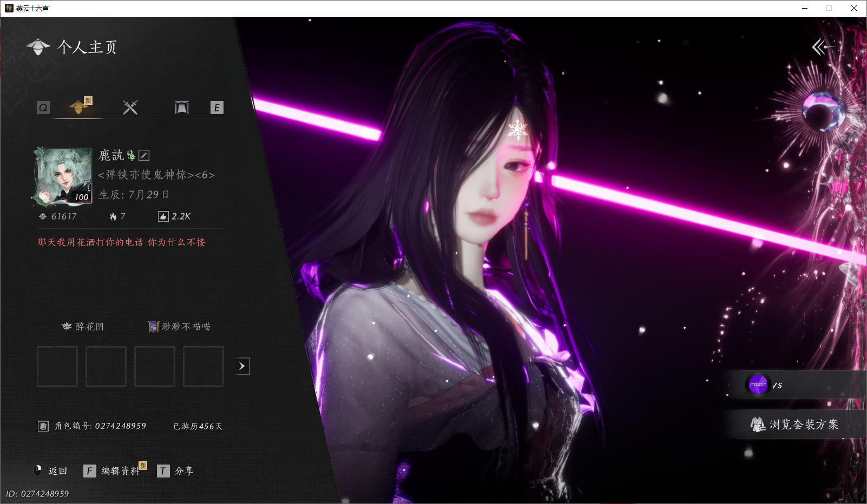867x504 pixels.
Task: Open 浏览套装方案 outfit browser
Action: (794, 425)
